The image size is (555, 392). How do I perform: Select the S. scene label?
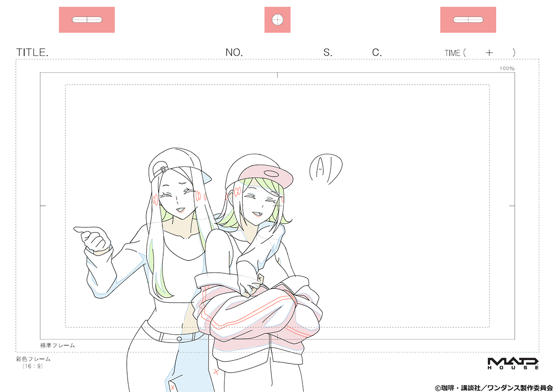coord(327,53)
